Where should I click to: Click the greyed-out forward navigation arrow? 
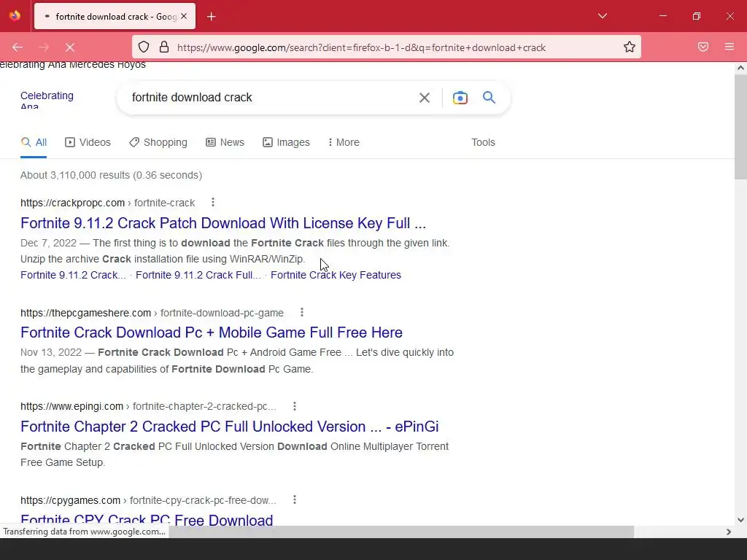(x=44, y=47)
